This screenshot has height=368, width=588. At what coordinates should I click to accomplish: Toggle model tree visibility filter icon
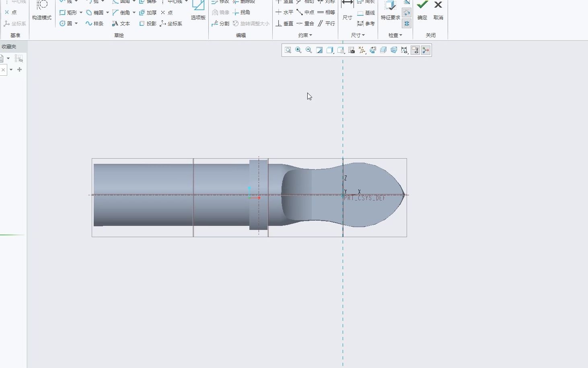coord(19,59)
